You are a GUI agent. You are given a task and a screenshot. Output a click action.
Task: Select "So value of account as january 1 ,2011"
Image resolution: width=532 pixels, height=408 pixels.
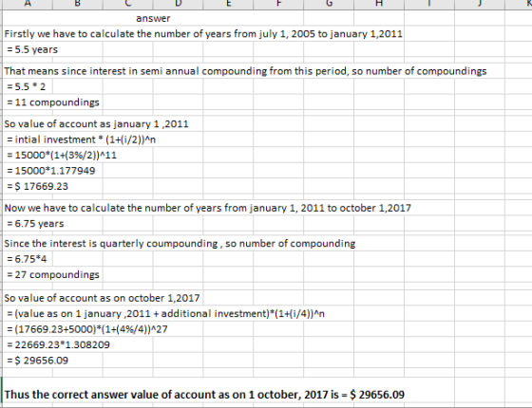pos(96,124)
